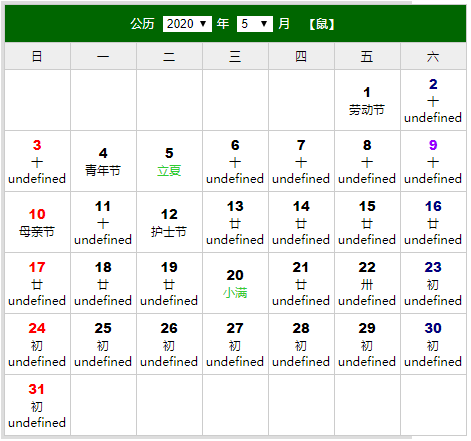Select Wednesday May 27 cell
Image resolution: width=471 pixels, height=441 pixels.
[235, 344]
